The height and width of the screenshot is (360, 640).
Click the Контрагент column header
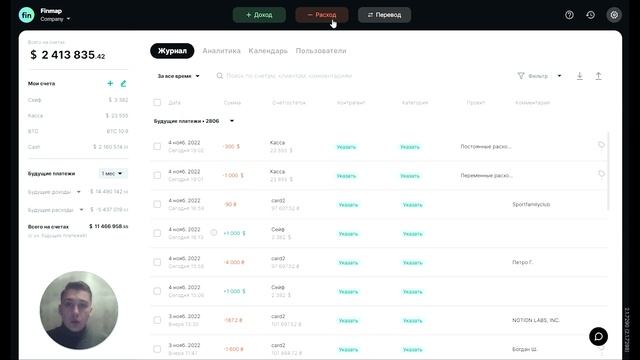(x=351, y=102)
